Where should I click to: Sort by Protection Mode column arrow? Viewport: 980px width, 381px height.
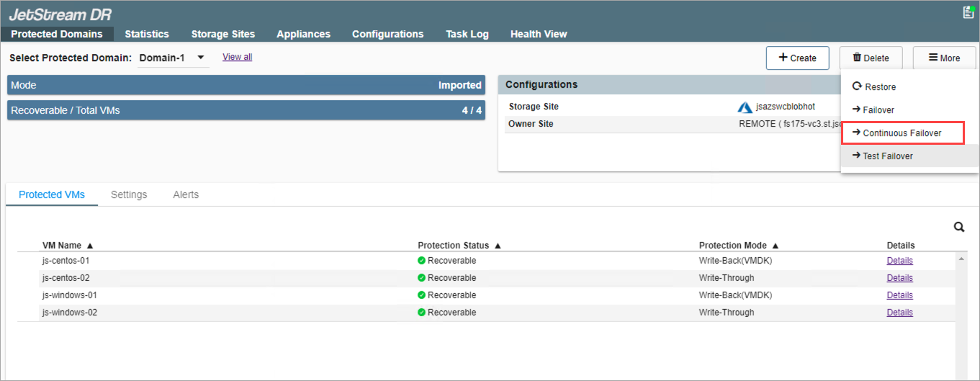776,246
